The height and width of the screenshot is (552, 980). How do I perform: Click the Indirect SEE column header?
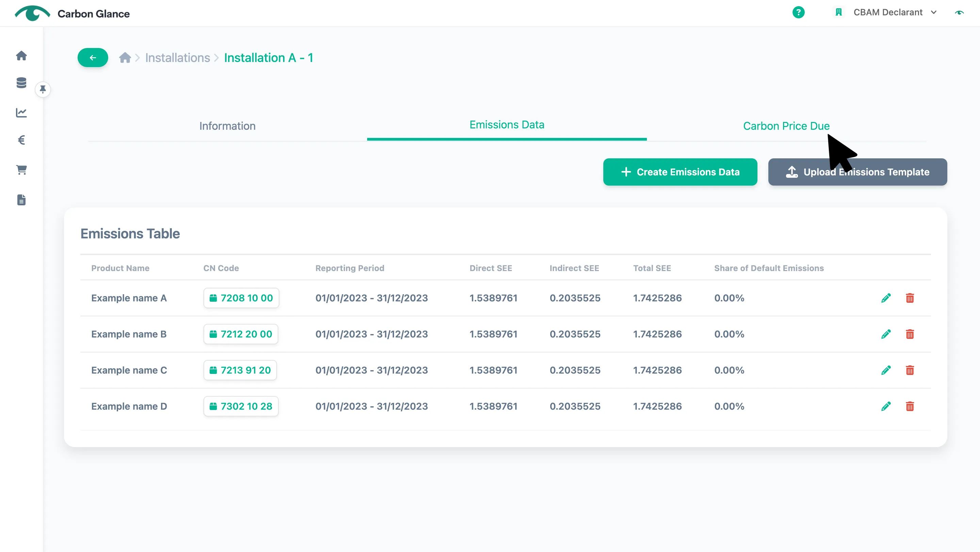(574, 268)
